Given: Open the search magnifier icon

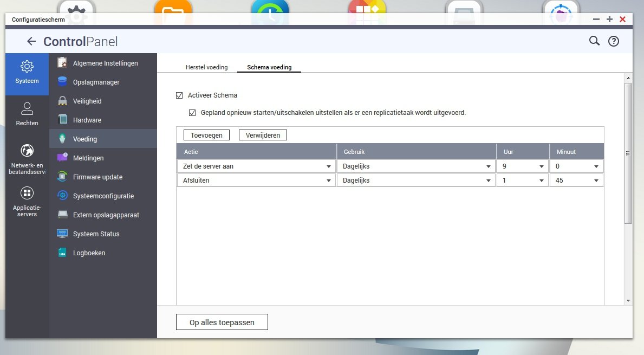Looking at the screenshot, I should 594,41.
